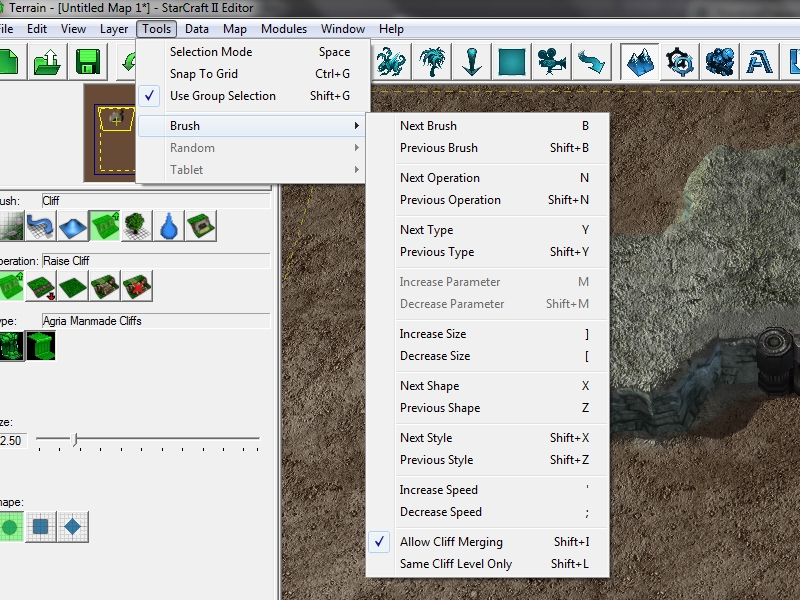
Task: Select the Regions layer square icon
Action: pos(511,62)
